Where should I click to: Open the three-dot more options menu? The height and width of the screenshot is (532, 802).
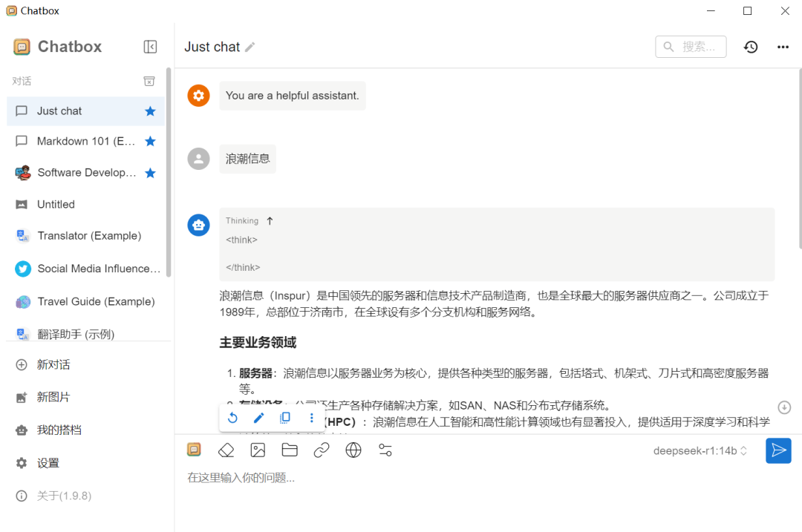pyautogui.click(x=783, y=47)
